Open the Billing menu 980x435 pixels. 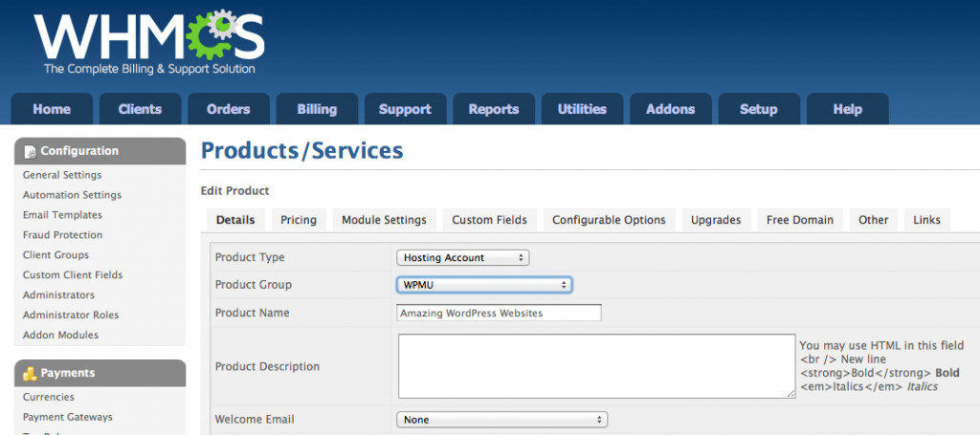(317, 109)
